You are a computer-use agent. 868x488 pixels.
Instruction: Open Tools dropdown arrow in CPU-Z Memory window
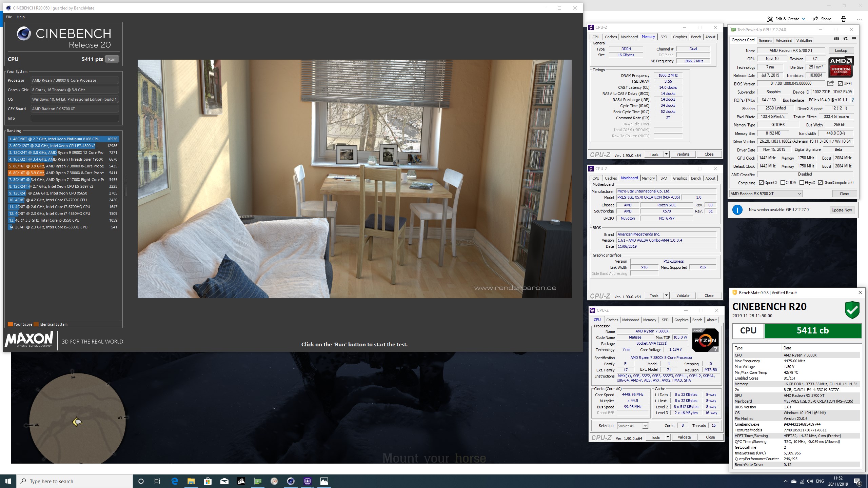(666, 154)
